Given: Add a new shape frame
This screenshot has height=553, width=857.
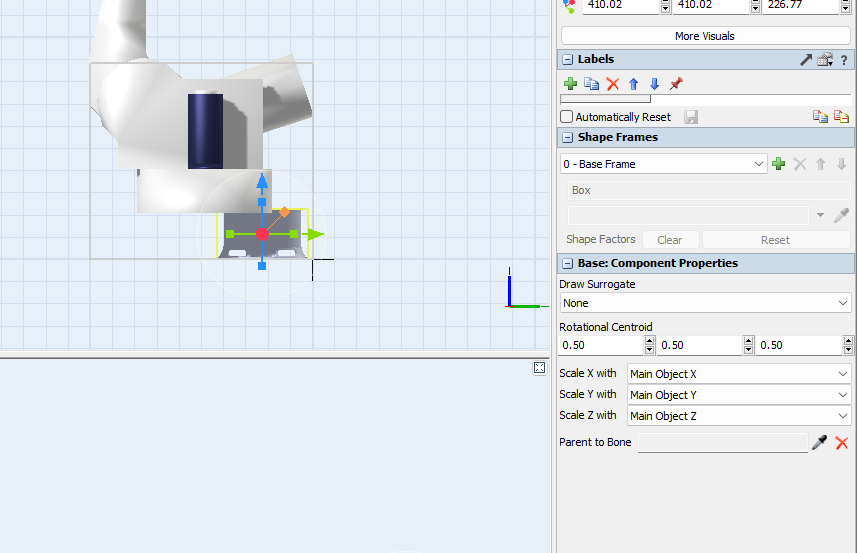Looking at the screenshot, I should point(779,164).
